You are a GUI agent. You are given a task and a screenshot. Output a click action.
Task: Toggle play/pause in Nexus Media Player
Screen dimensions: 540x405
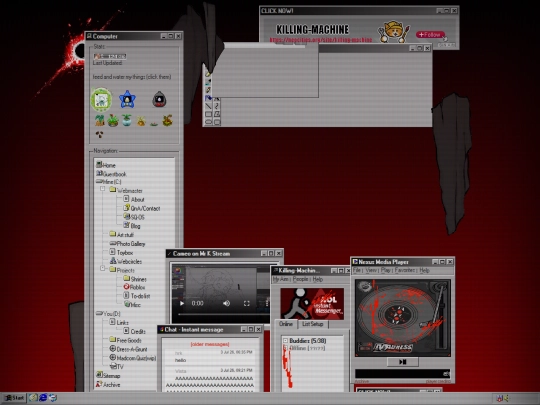[403, 362]
